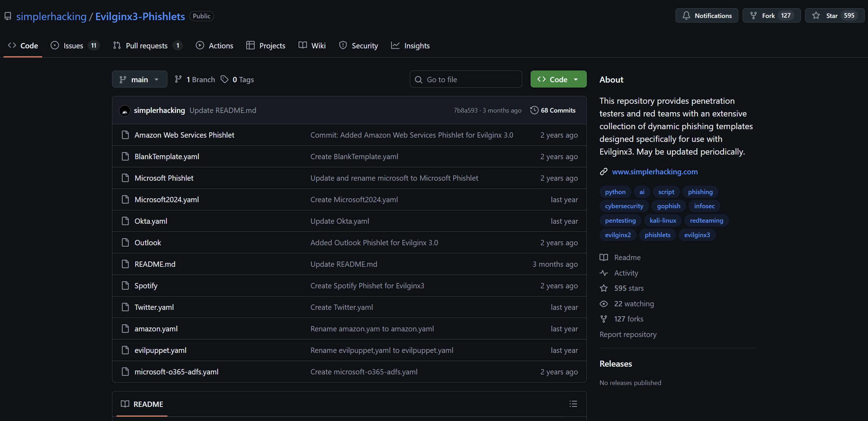This screenshot has height=421, width=868.
Task: Open the evilginx3 topic tag
Action: [x=697, y=235]
